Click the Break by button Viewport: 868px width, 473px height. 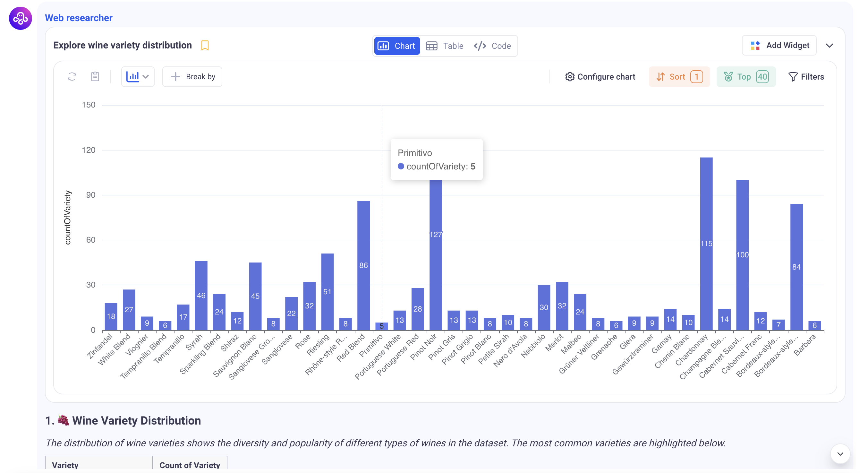pos(192,76)
